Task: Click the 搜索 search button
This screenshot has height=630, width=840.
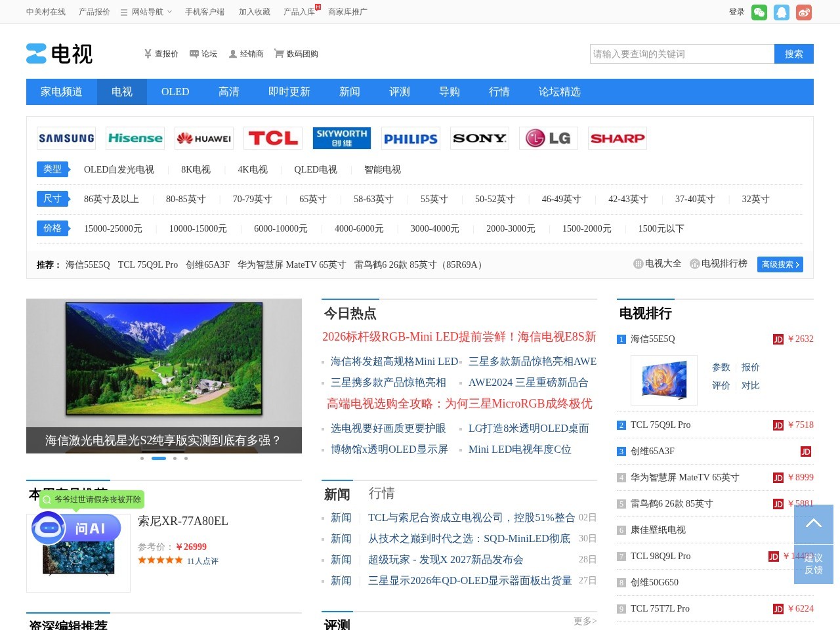Action: [794, 54]
